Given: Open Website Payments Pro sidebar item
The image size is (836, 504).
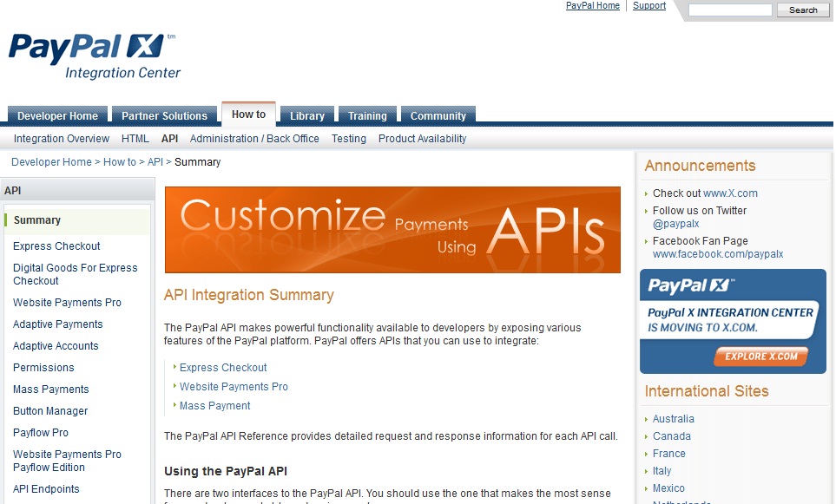Looking at the screenshot, I should (x=67, y=303).
